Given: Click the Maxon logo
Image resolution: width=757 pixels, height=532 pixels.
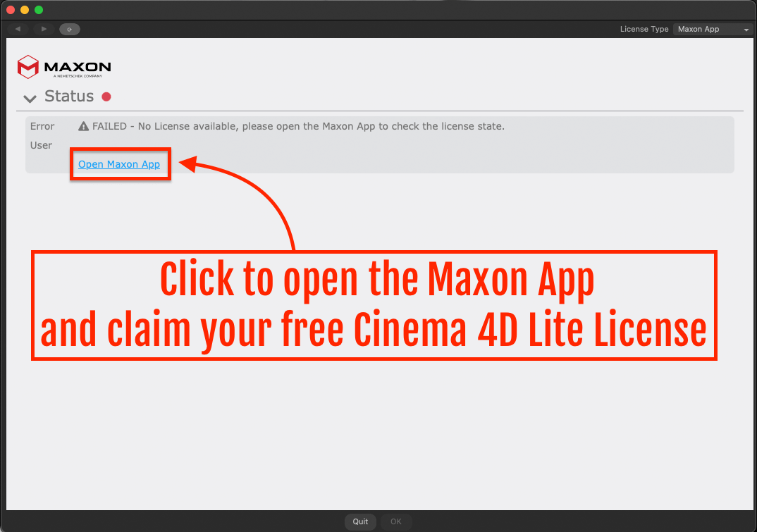Looking at the screenshot, I should [63, 66].
